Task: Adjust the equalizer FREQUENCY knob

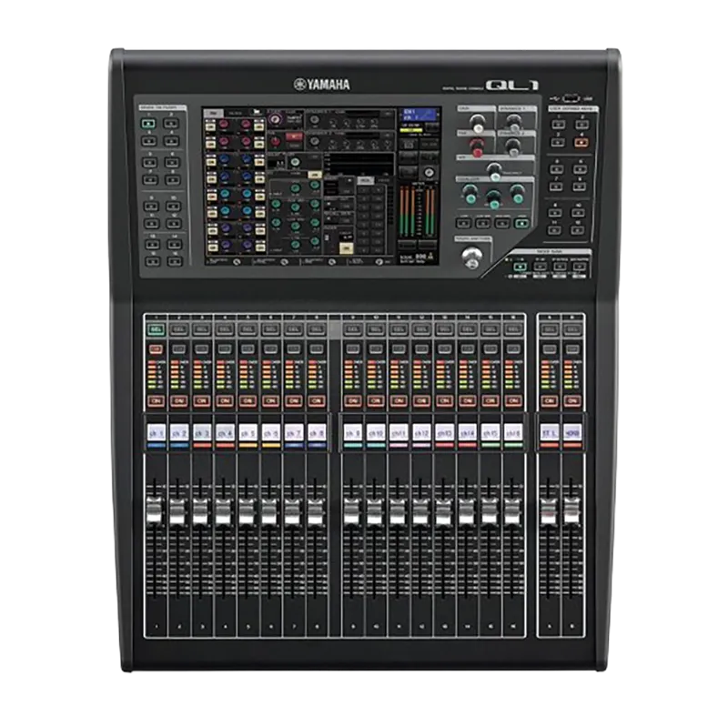Action: (x=494, y=200)
